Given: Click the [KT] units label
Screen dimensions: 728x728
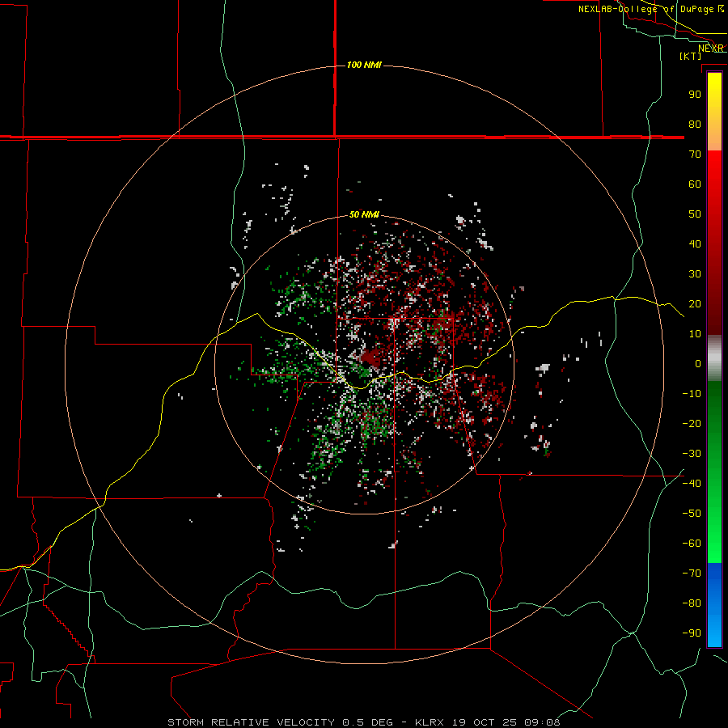Looking at the screenshot, I should [691, 56].
